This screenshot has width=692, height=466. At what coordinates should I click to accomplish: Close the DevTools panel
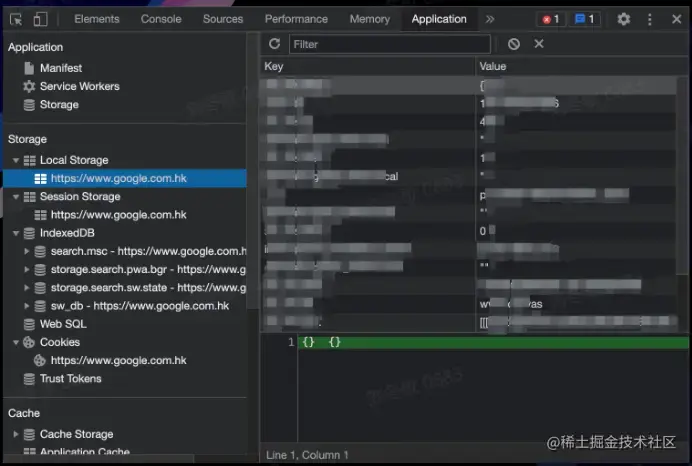click(x=676, y=19)
